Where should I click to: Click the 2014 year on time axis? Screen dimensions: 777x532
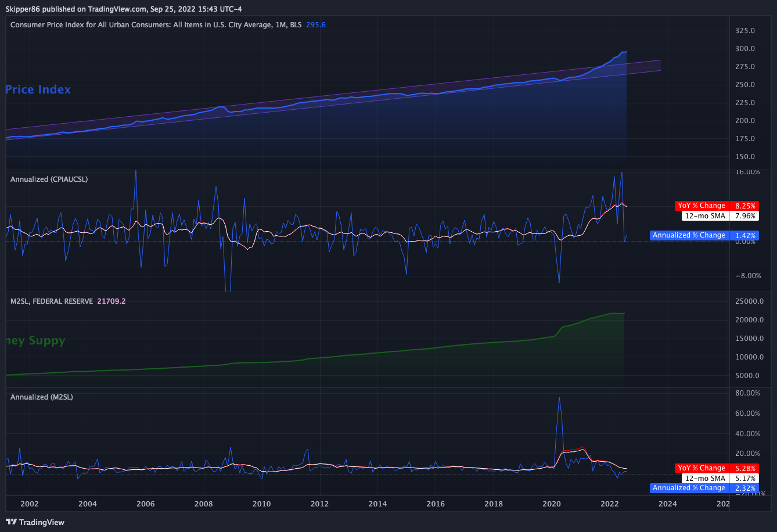[377, 504]
